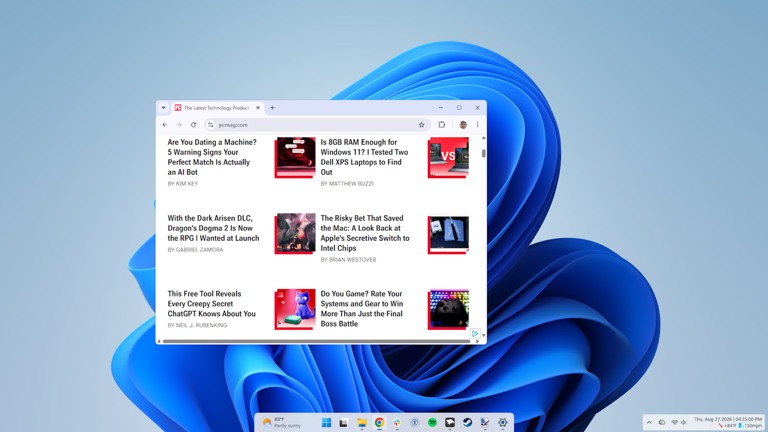Open Dragon's Dogma 2 Dark Arisen article
This screenshot has width=768, height=432.
point(214,228)
